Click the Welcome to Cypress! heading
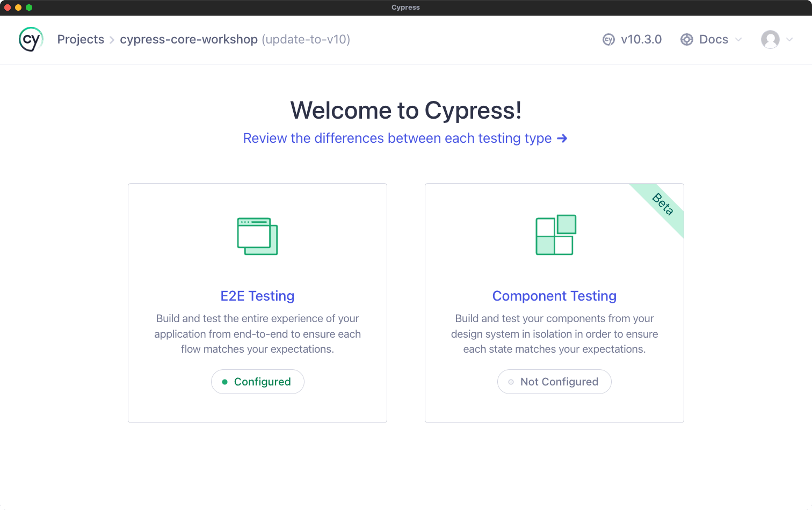The image size is (812, 510). pos(406,111)
